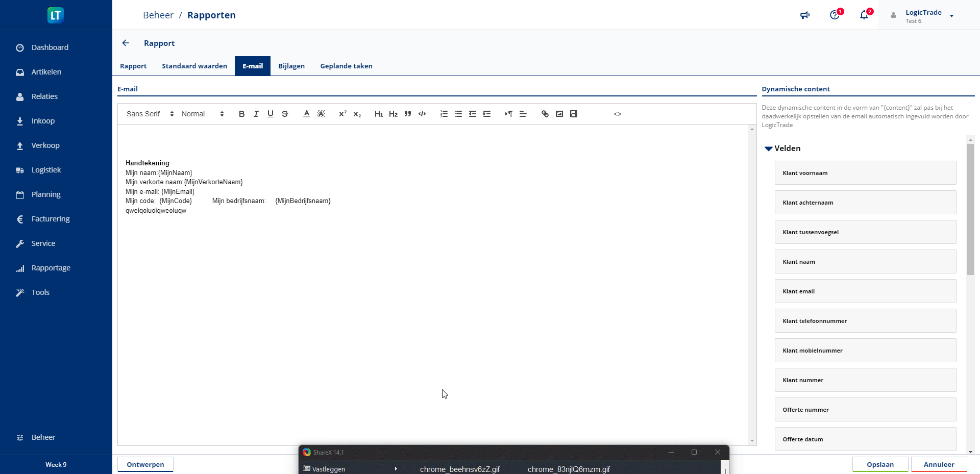The width and height of the screenshot is (980, 474).
Task: Open the Bijlagen tab
Action: point(291,66)
